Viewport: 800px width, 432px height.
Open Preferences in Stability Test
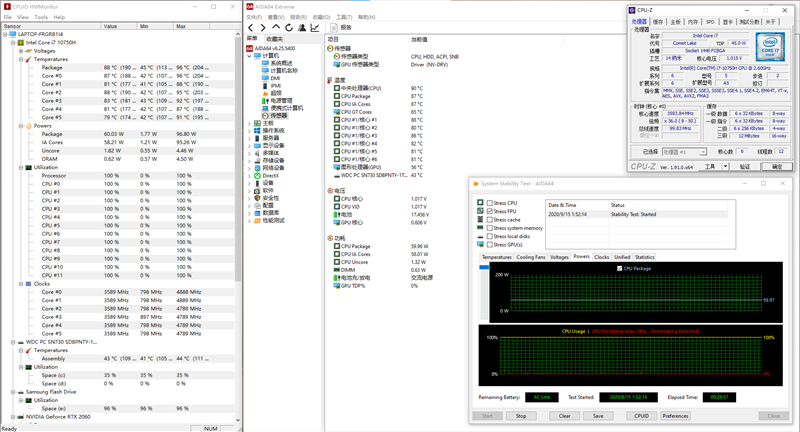point(675,416)
